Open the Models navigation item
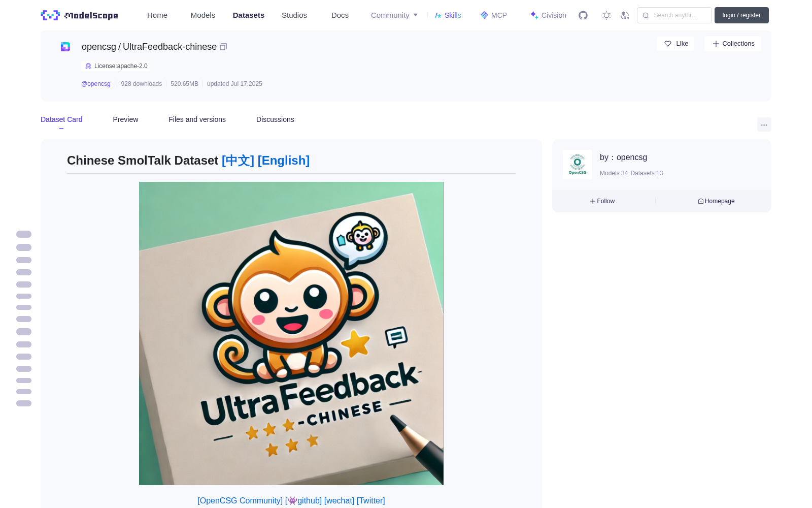812x508 pixels. (x=203, y=15)
